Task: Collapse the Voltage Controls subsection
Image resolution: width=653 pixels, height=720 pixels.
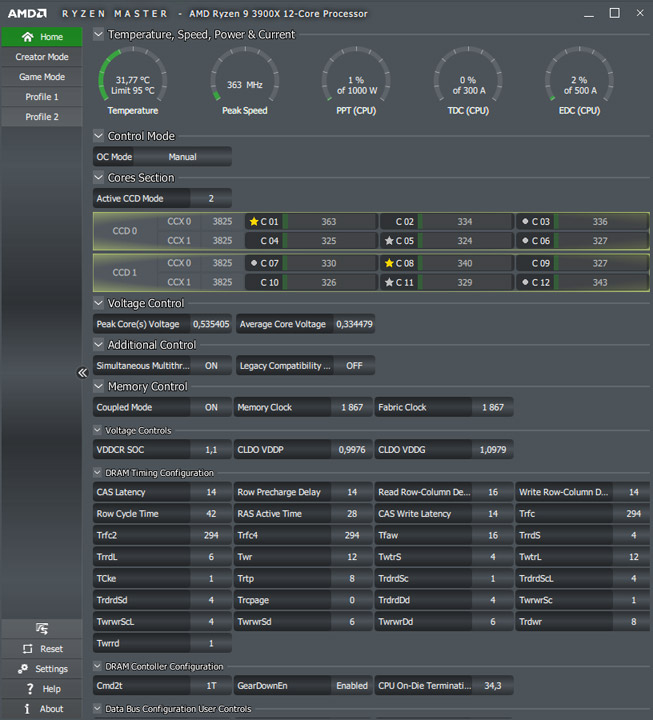Action: coord(97,430)
